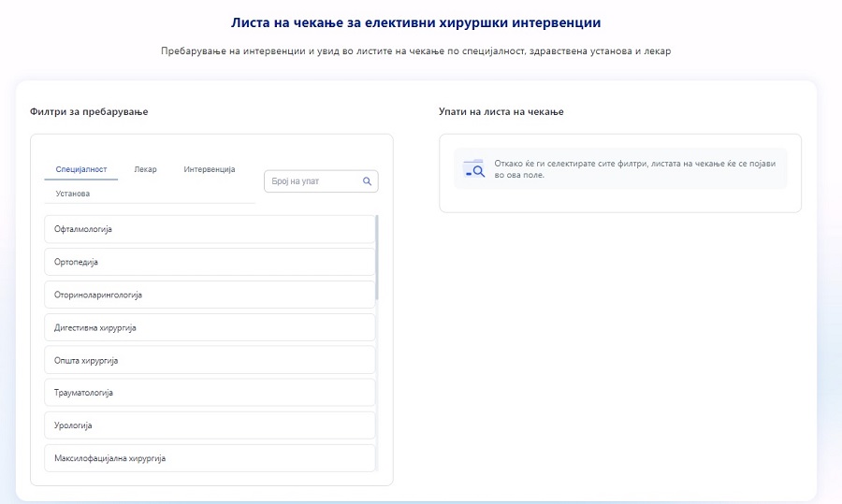This screenshot has height=504, width=842.
Task: Select the Ортопедија specialty
Action: (210, 262)
